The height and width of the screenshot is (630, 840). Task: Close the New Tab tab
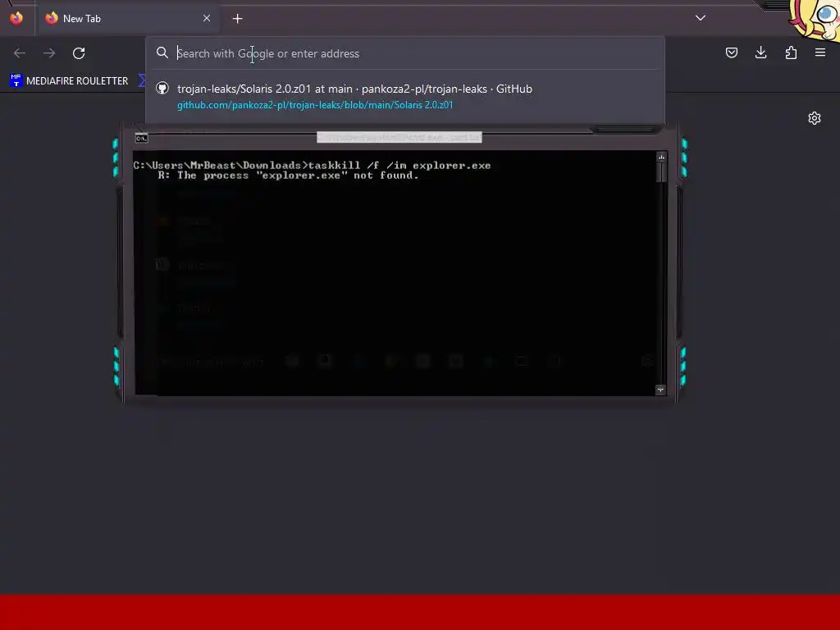click(207, 18)
